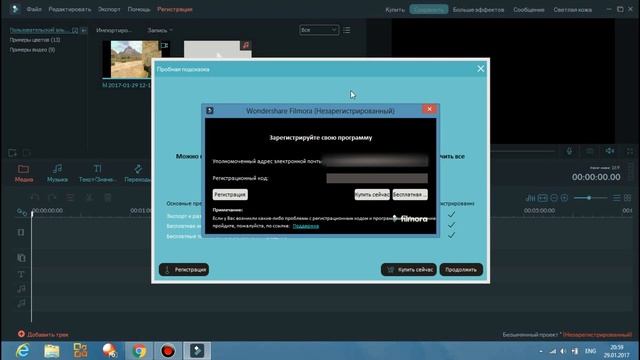The image size is (640, 360).
Task: Select the audio clip thumbnail
Action: (x=217, y=49)
